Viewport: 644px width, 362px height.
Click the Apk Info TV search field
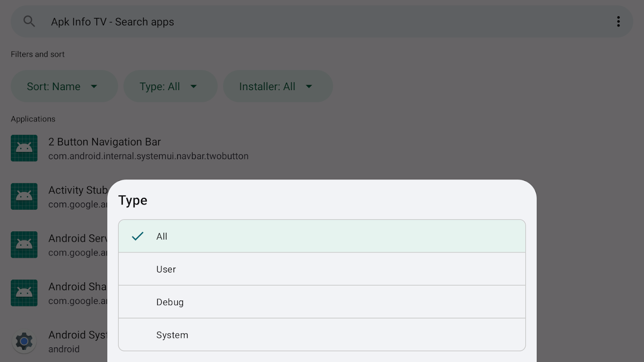[x=317, y=22]
